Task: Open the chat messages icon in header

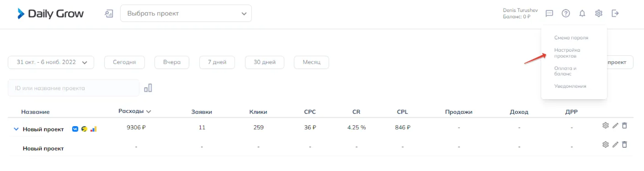Action: coord(549,13)
